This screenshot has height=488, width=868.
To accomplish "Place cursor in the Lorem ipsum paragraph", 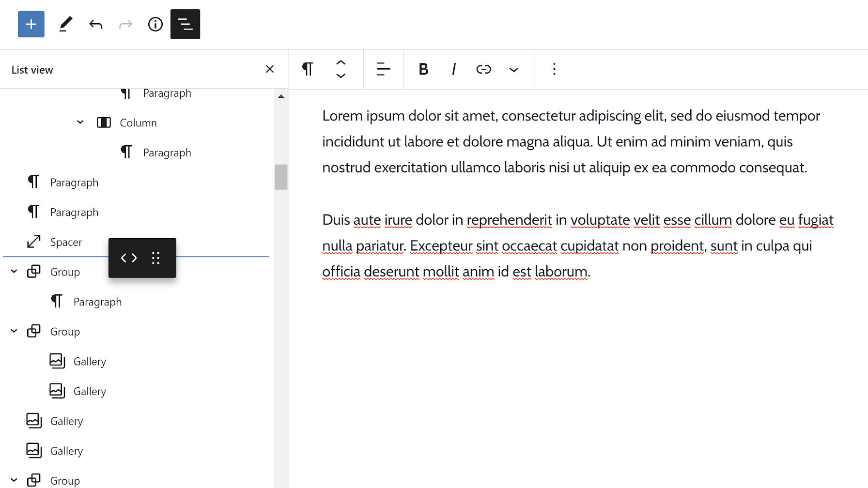I will coord(571,141).
